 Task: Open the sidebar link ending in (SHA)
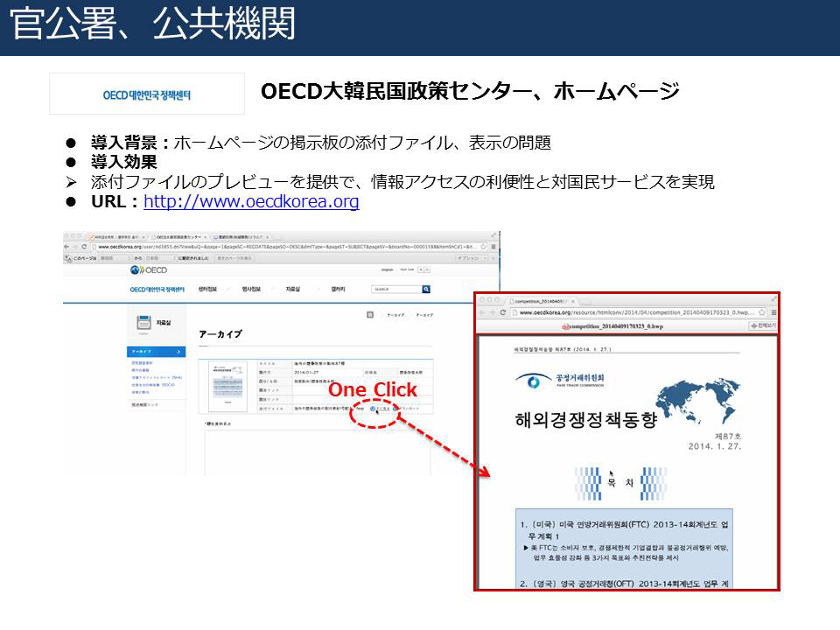(x=157, y=378)
